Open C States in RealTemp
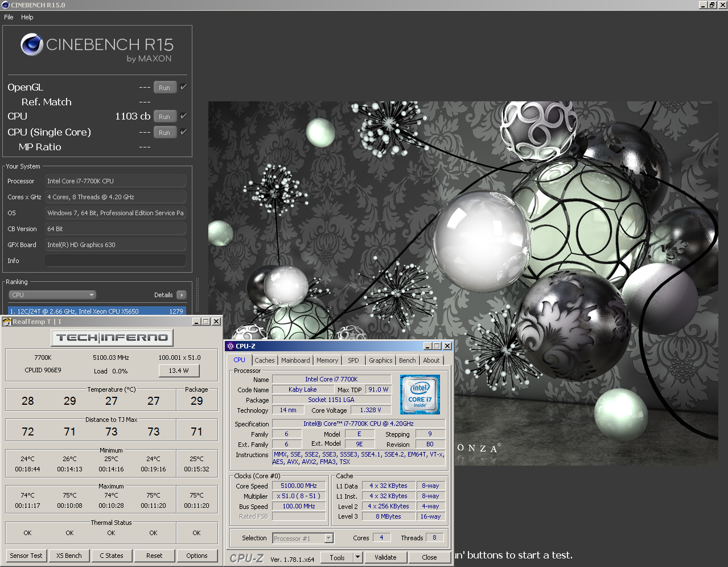Image resolution: width=728 pixels, height=567 pixels. (112, 556)
